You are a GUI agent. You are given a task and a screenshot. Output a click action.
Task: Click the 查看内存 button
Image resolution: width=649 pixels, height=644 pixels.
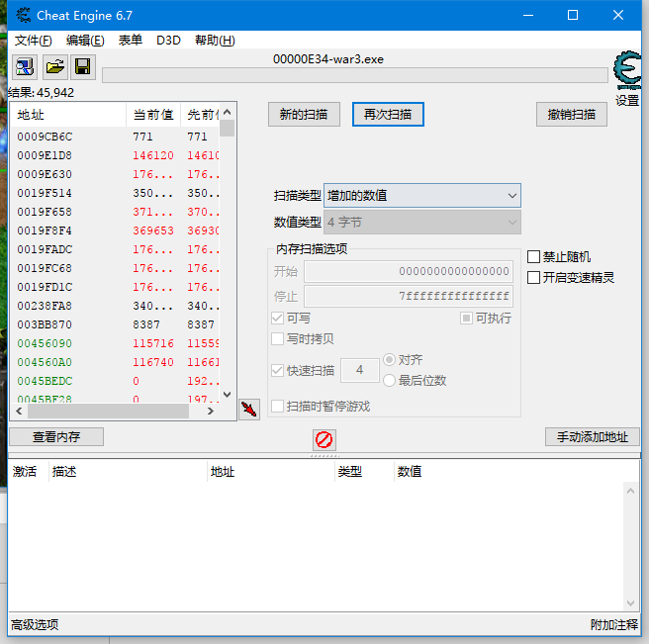(x=56, y=436)
